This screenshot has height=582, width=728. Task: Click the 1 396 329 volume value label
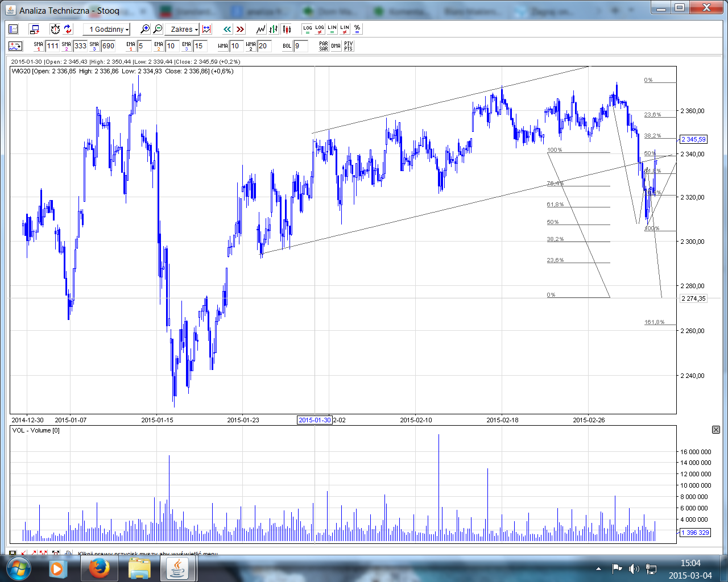(x=695, y=533)
